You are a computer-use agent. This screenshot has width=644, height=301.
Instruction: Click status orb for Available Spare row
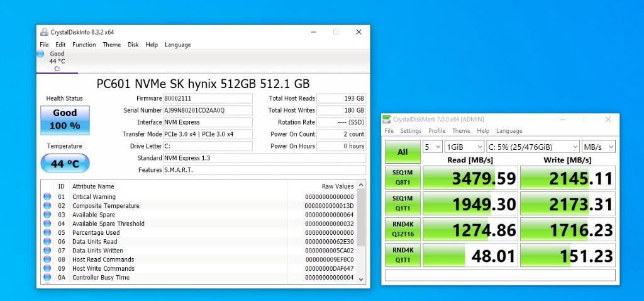pos(47,215)
